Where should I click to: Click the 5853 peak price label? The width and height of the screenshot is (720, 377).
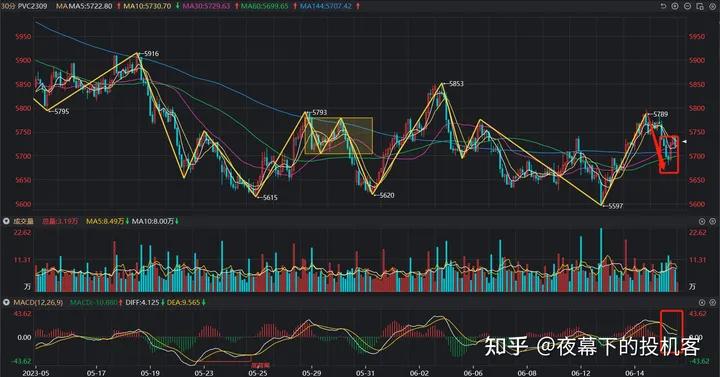(456, 84)
